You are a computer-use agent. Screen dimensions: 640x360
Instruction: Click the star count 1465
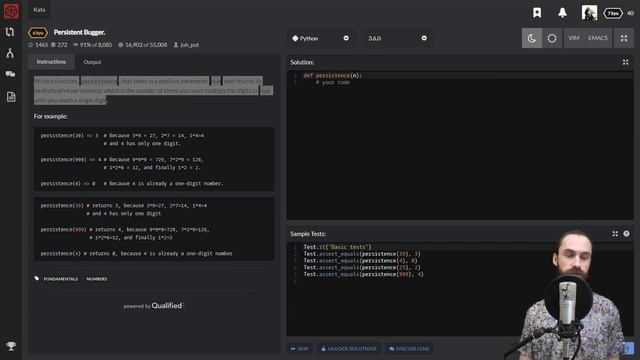[38, 45]
